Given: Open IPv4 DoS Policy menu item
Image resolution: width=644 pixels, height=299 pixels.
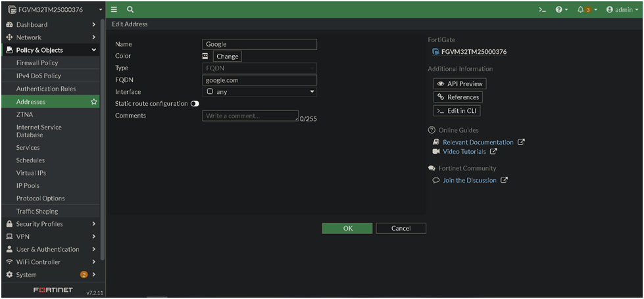Looking at the screenshot, I should (x=51, y=76).
